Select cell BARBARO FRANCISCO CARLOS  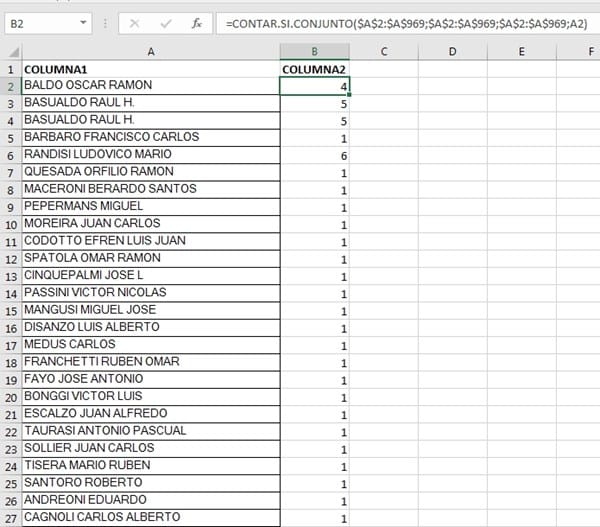coord(151,138)
